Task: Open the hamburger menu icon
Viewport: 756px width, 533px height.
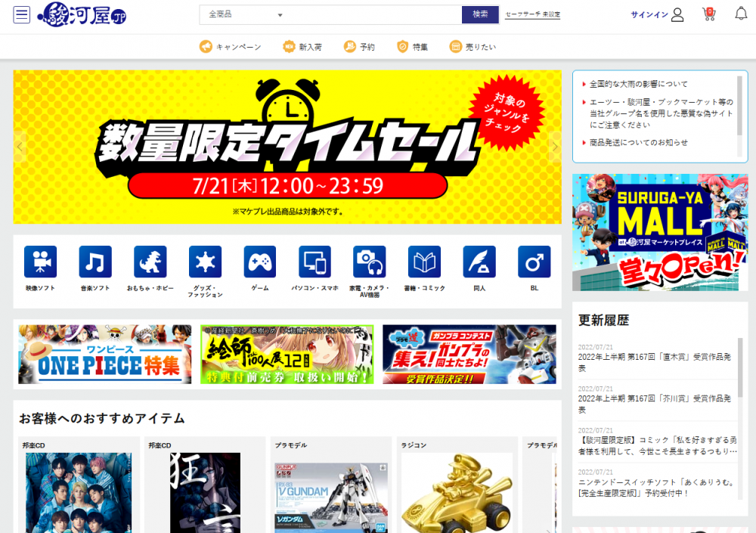Action: 22,14
